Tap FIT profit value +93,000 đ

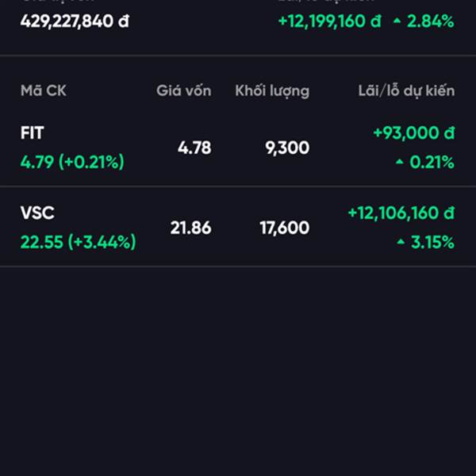point(414,133)
